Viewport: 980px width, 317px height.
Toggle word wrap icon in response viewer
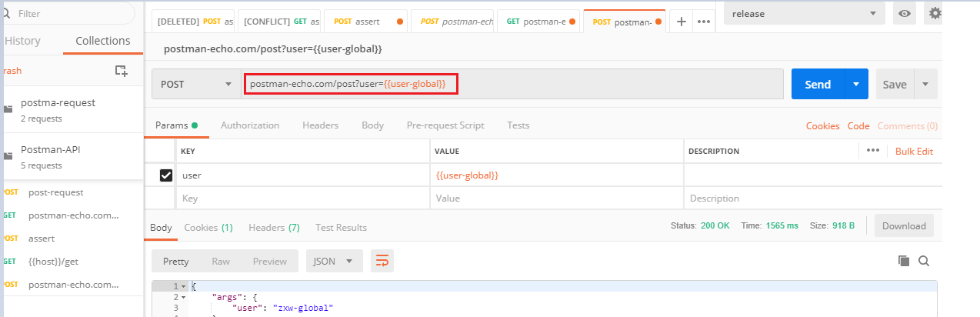coord(382,261)
